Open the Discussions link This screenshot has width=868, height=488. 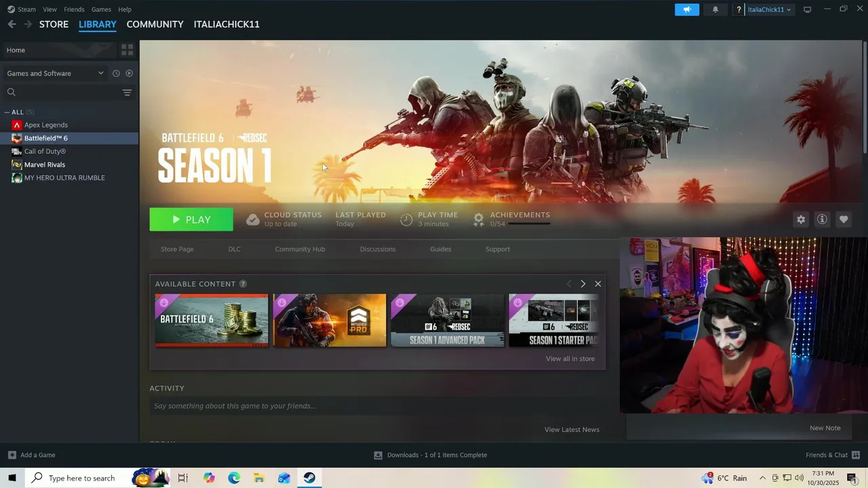click(x=378, y=249)
